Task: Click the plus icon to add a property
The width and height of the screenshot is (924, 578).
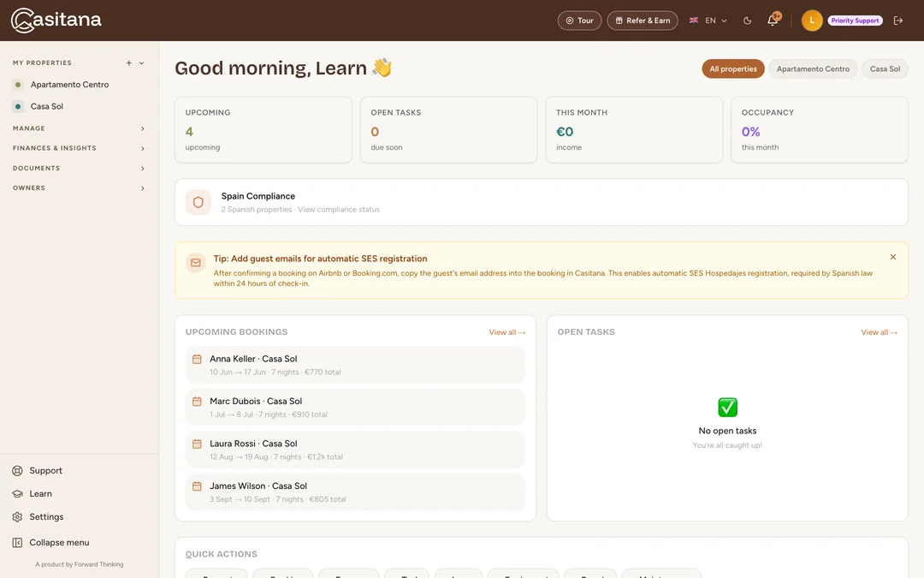Action: [x=128, y=63]
